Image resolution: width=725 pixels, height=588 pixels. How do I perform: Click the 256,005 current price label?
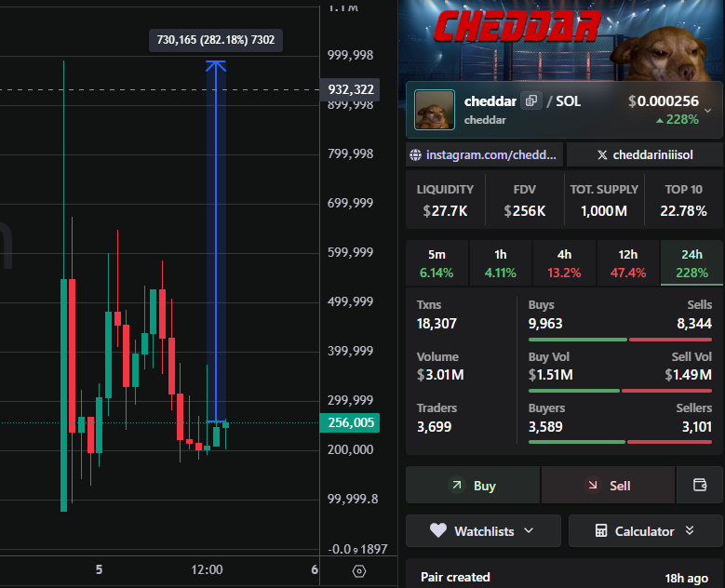350,422
